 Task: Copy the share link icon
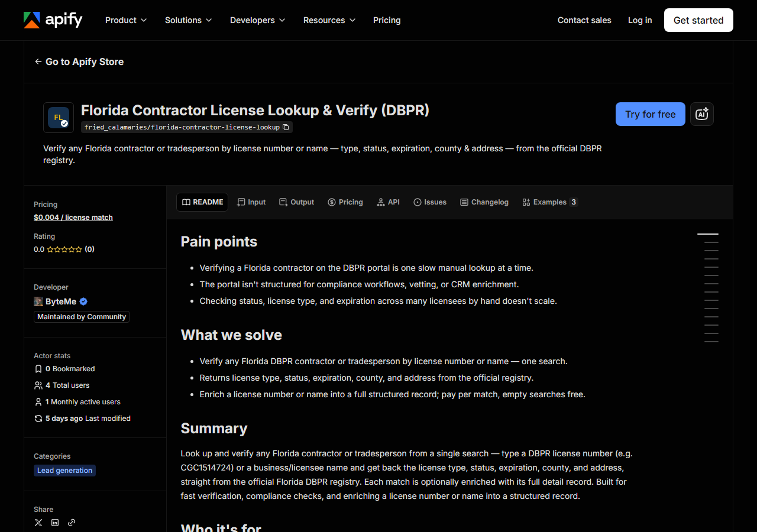[72, 523]
